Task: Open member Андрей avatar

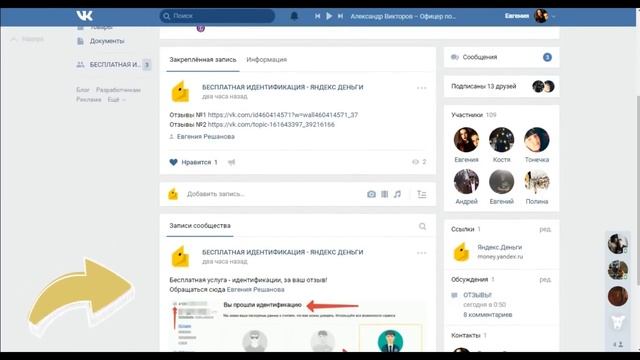Action: [467, 181]
